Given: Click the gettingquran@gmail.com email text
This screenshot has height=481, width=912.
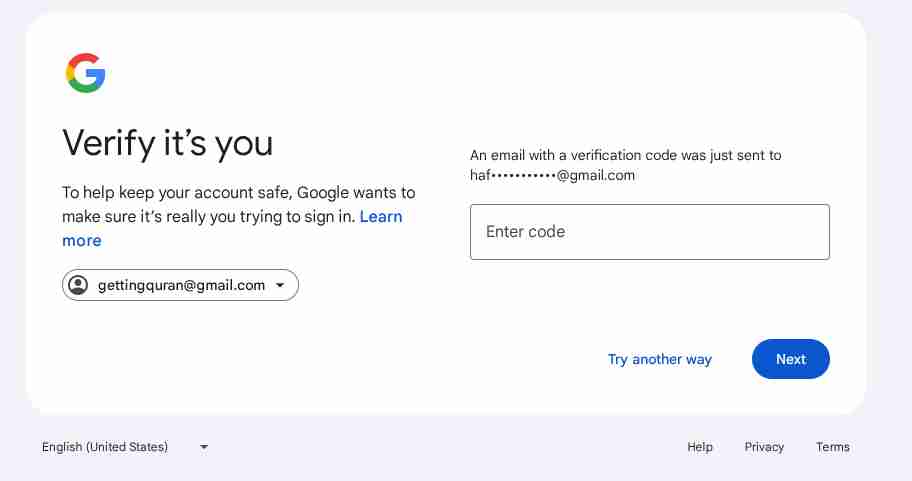Looking at the screenshot, I should coord(181,285).
